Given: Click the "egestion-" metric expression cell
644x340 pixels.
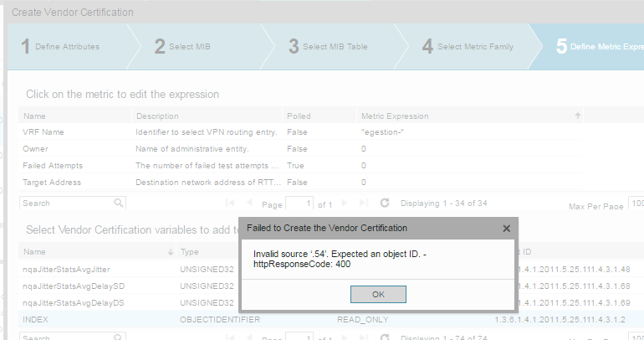Looking at the screenshot, I should 382,132.
